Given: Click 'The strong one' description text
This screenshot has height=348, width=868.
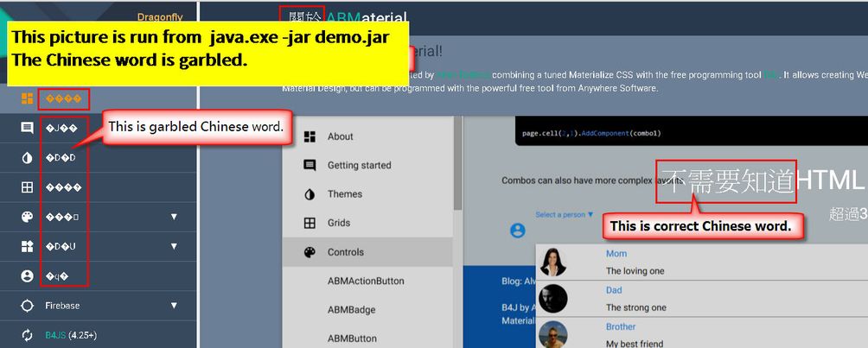Looking at the screenshot, I should (x=636, y=307).
